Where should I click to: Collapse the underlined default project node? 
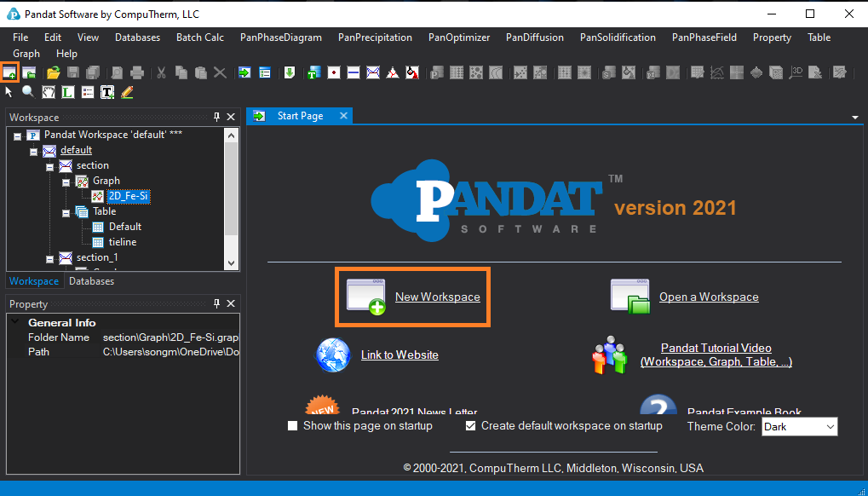34,152
